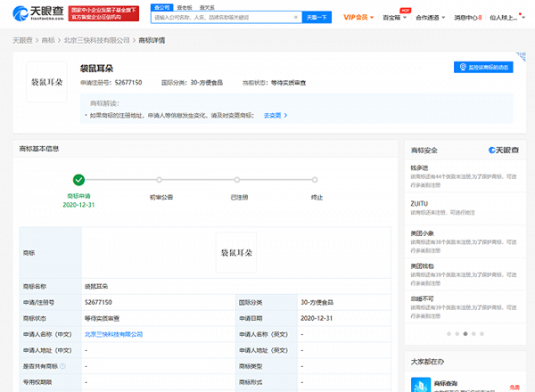The height and width of the screenshot is (392, 535).
Task: Go to 天眼查 breadcrumb home
Action: (22, 40)
